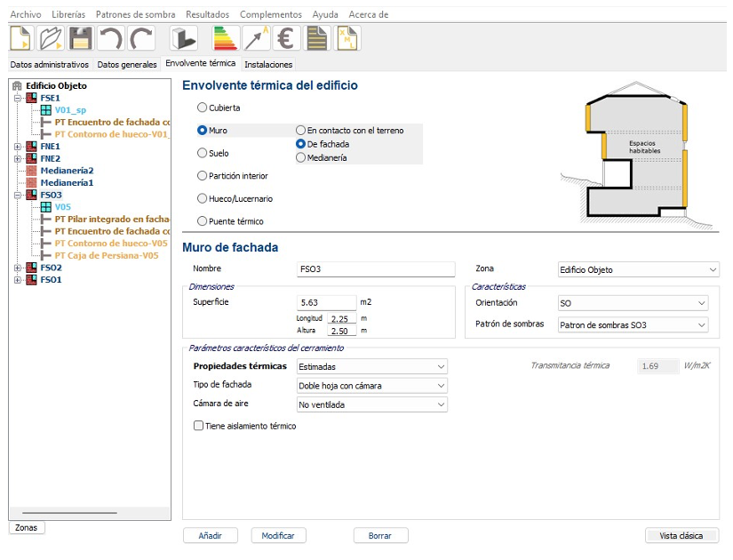Click the Nombre input field
This screenshot has width=733, height=560.
pos(376,269)
